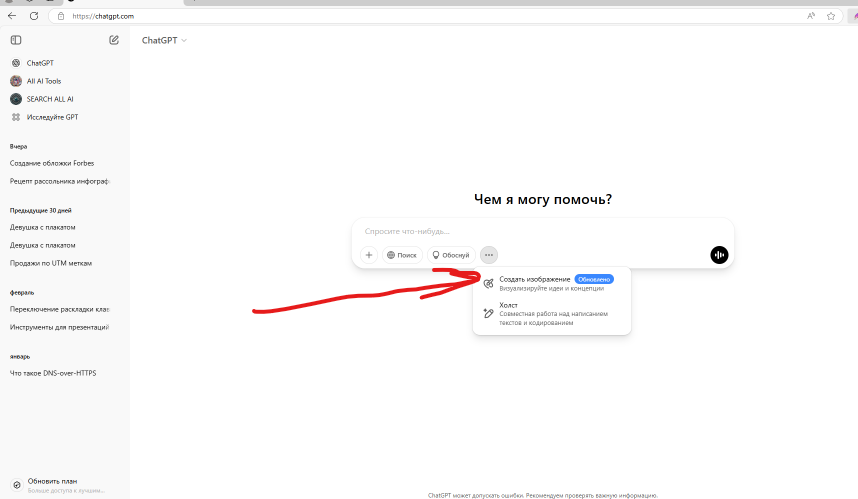Click the All AI Tools avatar icon
The height and width of the screenshot is (499, 858).
click(16, 81)
